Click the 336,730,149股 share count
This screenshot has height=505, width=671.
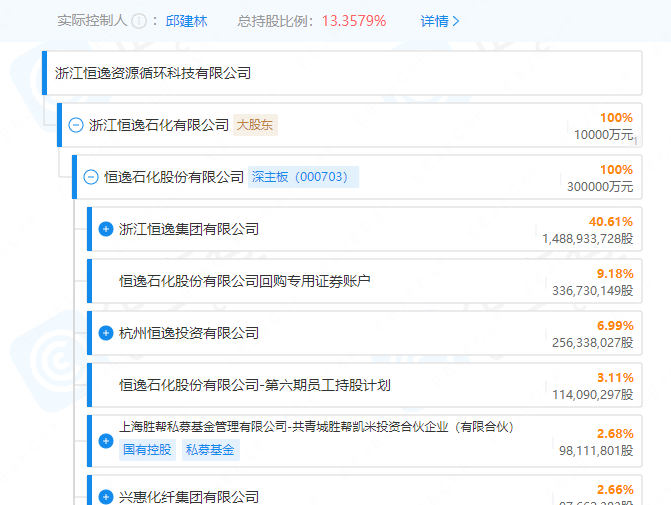pos(593,291)
